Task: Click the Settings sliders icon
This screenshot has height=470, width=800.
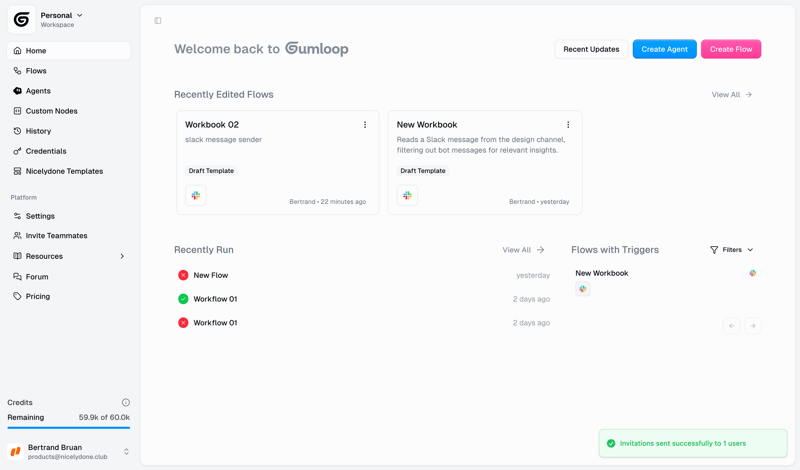Action: (17, 216)
